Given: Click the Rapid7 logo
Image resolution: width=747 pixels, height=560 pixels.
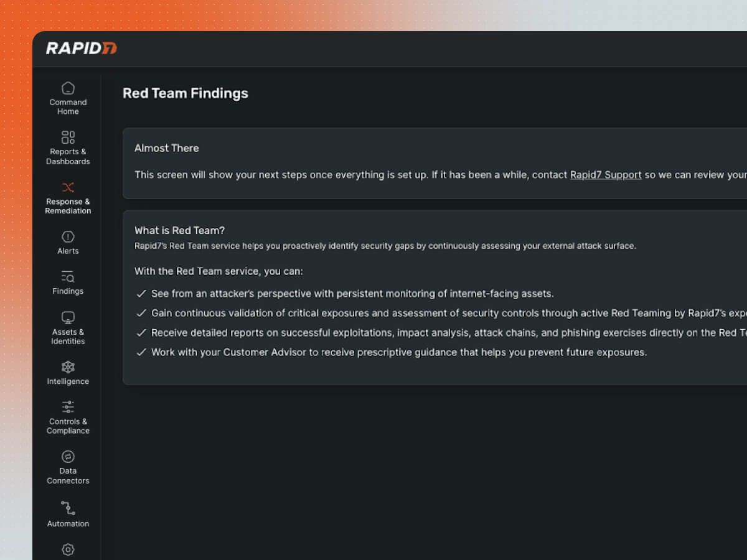Looking at the screenshot, I should [81, 49].
